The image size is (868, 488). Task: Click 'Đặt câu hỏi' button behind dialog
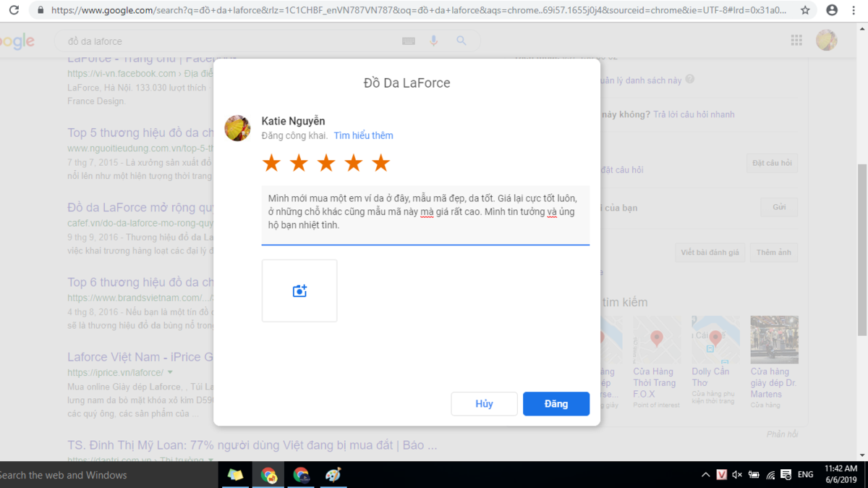(x=772, y=163)
